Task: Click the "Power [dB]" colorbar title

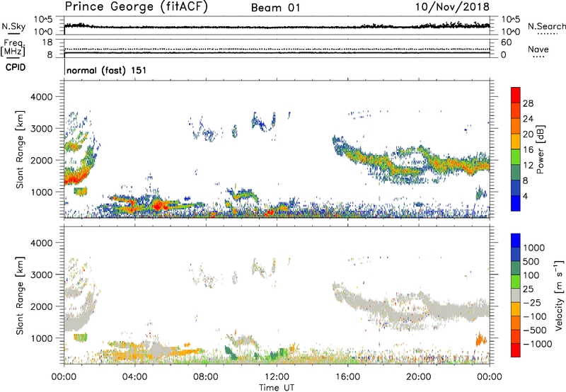Action: pos(540,149)
